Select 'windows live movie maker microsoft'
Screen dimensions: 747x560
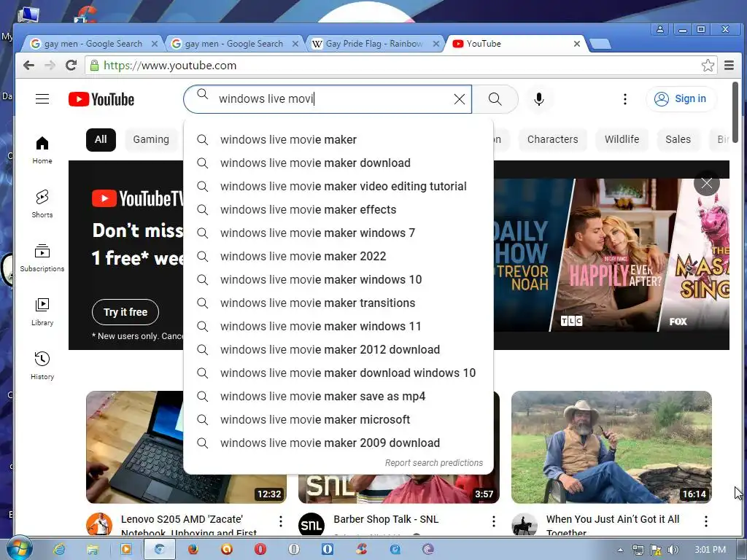click(338, 419)
